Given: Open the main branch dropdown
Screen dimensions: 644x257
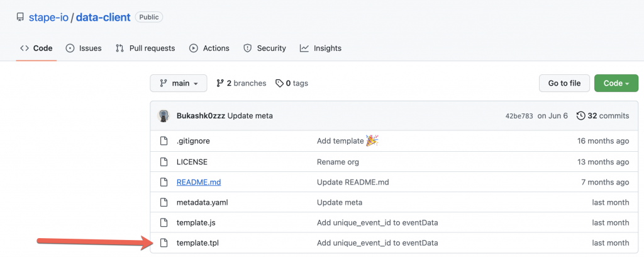Looking at the screenshot, I should point(179,83).
